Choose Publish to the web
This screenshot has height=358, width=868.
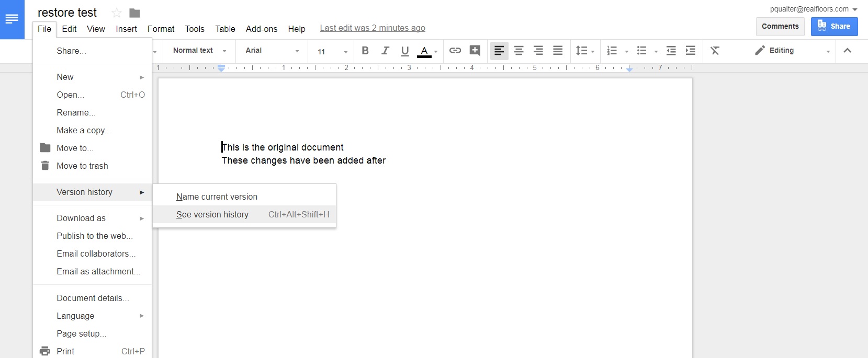coord(92,236)
